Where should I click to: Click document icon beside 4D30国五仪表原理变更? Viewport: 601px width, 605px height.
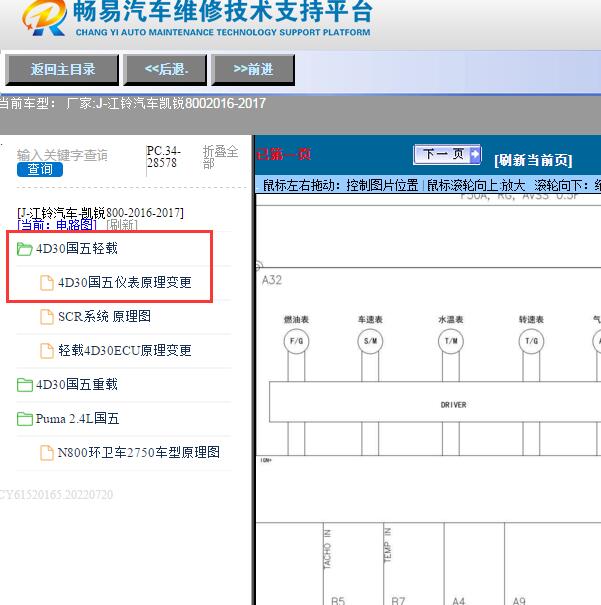pos(47,282)
